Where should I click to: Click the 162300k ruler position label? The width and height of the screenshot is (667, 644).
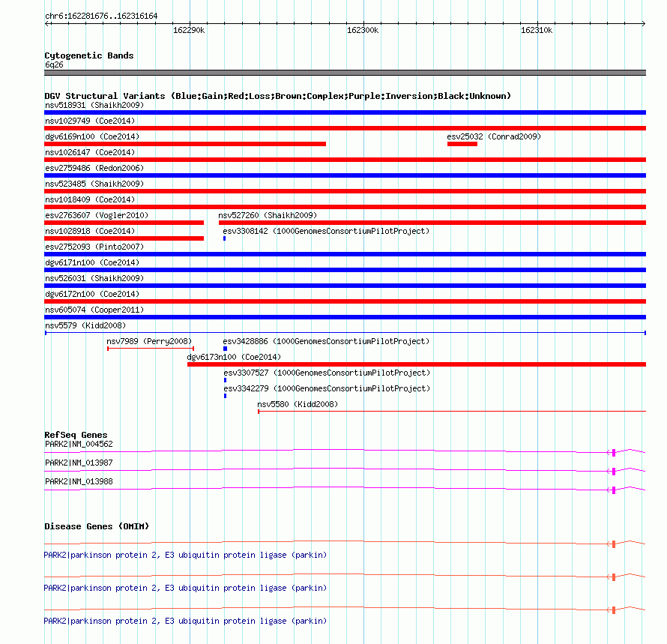click(363, 30)
